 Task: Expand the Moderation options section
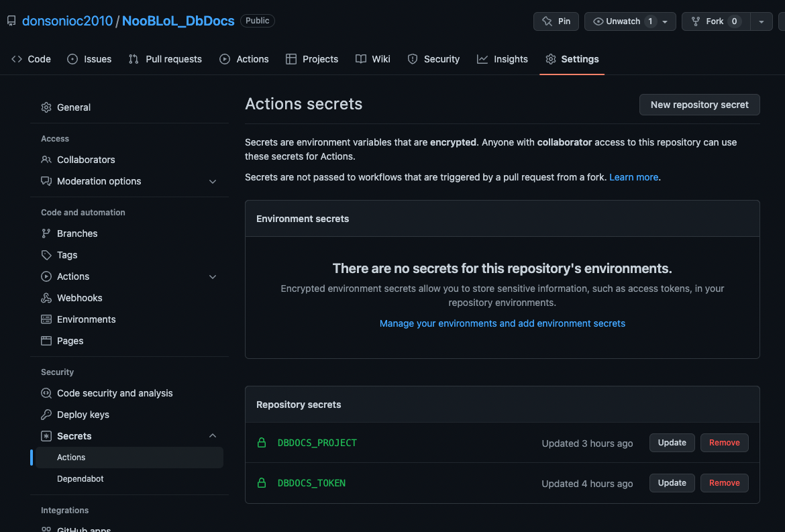coord(213,181)
